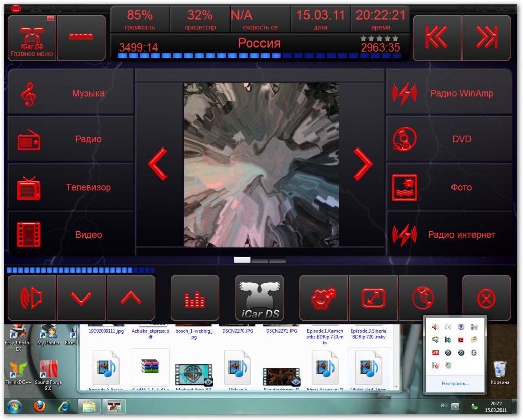
Task: Show next cover with the right arrow
Action: tap(363, 164)
